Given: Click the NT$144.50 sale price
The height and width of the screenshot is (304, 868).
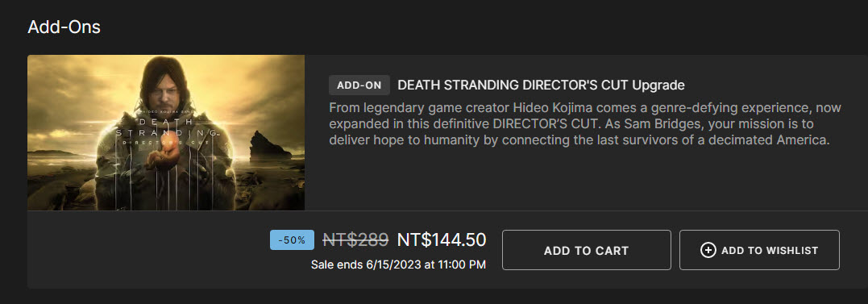Looking at the screenshot, I should point(442,239).
